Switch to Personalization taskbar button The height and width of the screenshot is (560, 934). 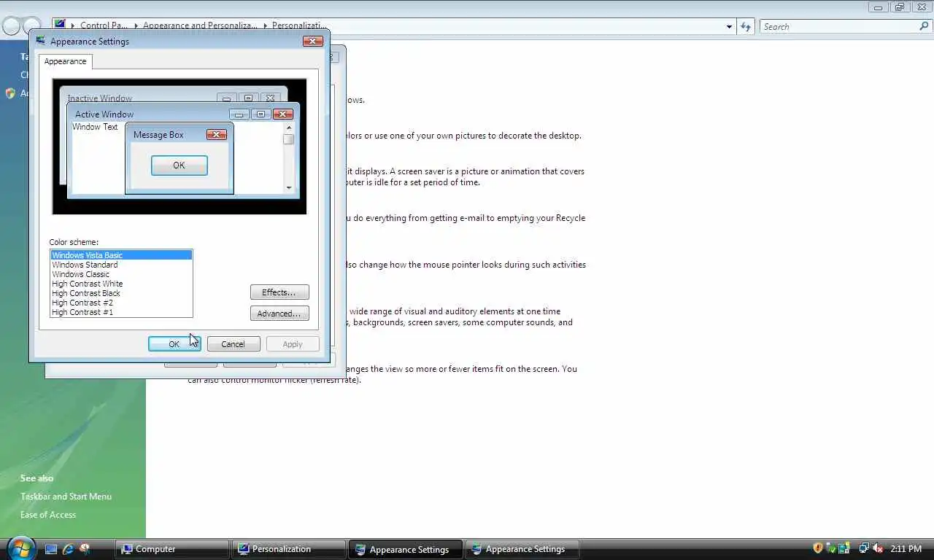click(288, 549)
